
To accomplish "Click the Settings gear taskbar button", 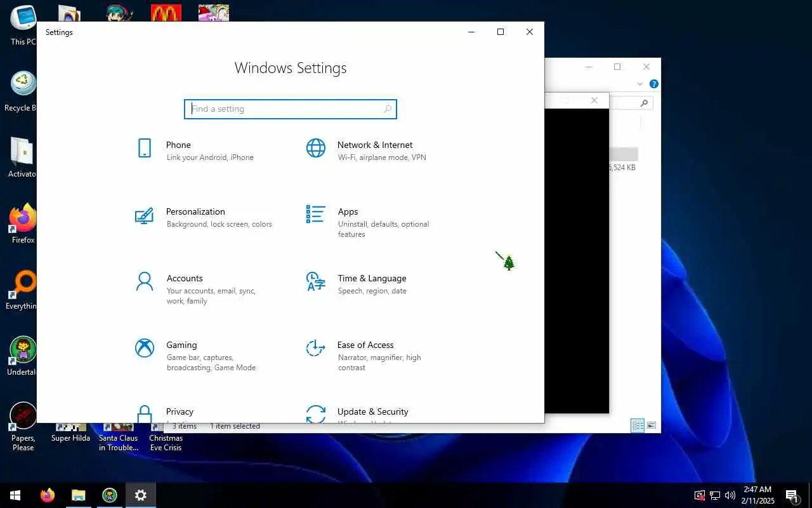I will (x=140, y=495).
